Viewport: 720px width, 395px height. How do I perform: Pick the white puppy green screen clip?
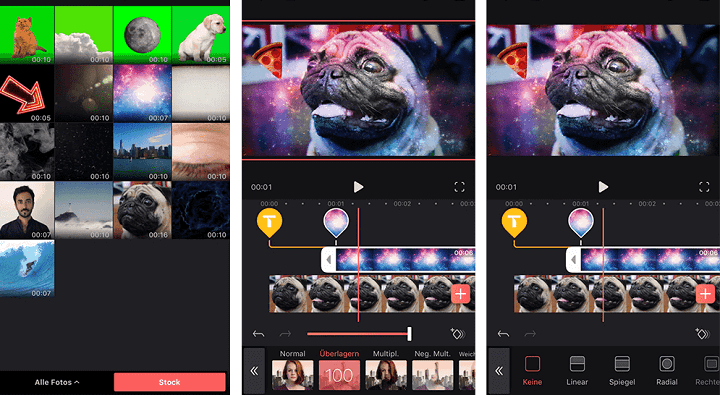pyautogui.click(x=201, y=35)
